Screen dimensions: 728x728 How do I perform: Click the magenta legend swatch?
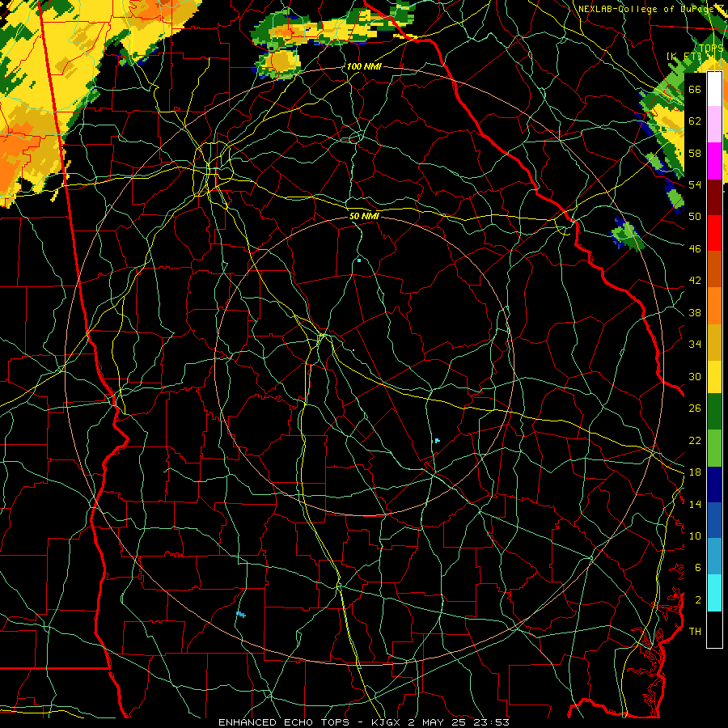[x=714, y=161]
